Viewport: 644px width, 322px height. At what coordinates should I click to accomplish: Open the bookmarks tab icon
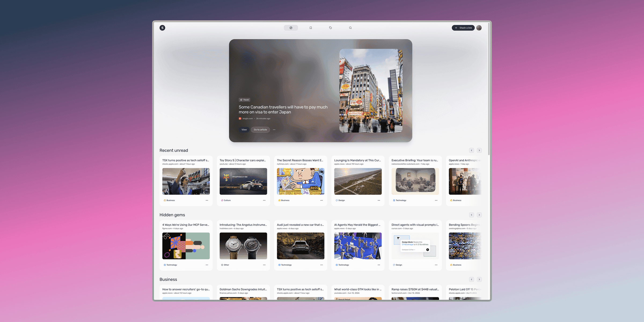(x=311, y=28)
